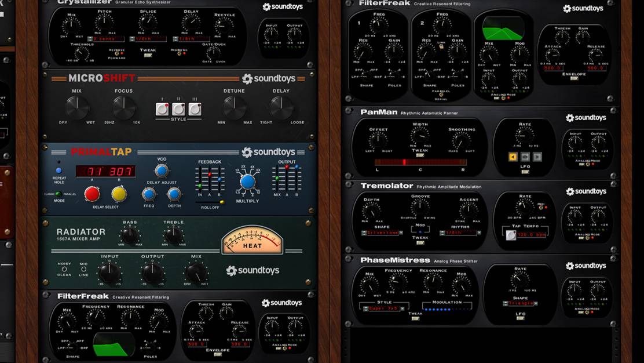This screenshot has height=363, width=644.
Task: Click the Envelope button in the lower-left FilterFreak
Action: (218, 355)
